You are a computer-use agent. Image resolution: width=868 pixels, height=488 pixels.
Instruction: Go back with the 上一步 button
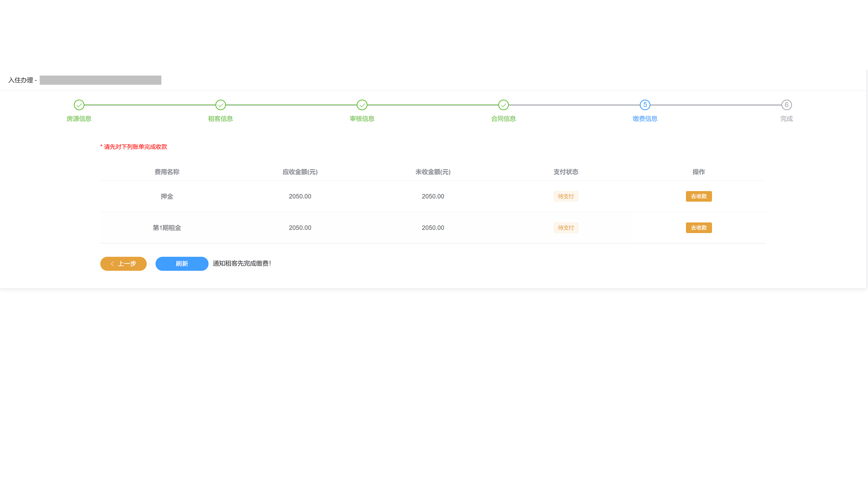click(x=123, y=264)
